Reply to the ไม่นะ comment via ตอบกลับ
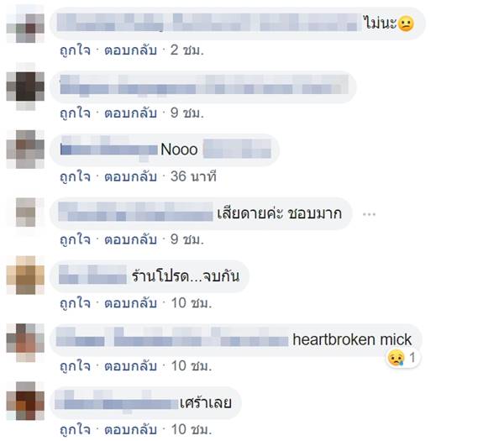The image size is (504, 441). tap(130, 50)
